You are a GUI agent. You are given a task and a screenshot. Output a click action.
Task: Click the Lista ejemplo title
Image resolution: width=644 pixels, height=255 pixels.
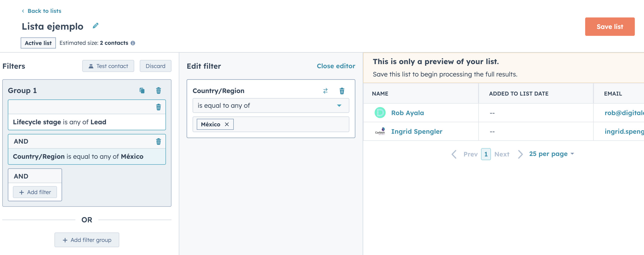tap(52, 26)
